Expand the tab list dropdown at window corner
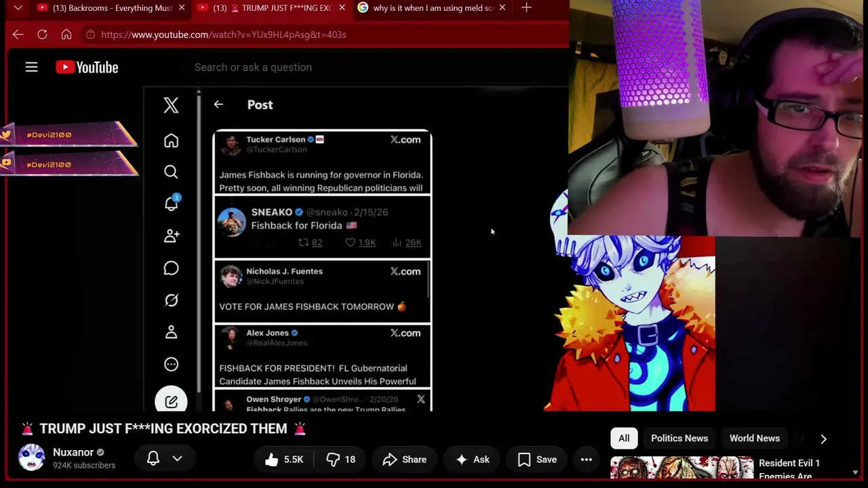Viewport: 868px width, 488px height. click(18, 7)
